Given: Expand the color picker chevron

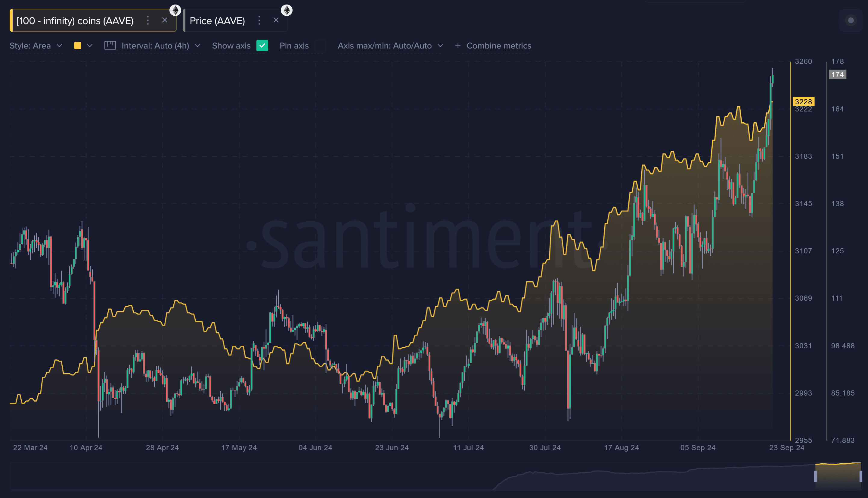Looking at the screenshot, I should 90,46.
